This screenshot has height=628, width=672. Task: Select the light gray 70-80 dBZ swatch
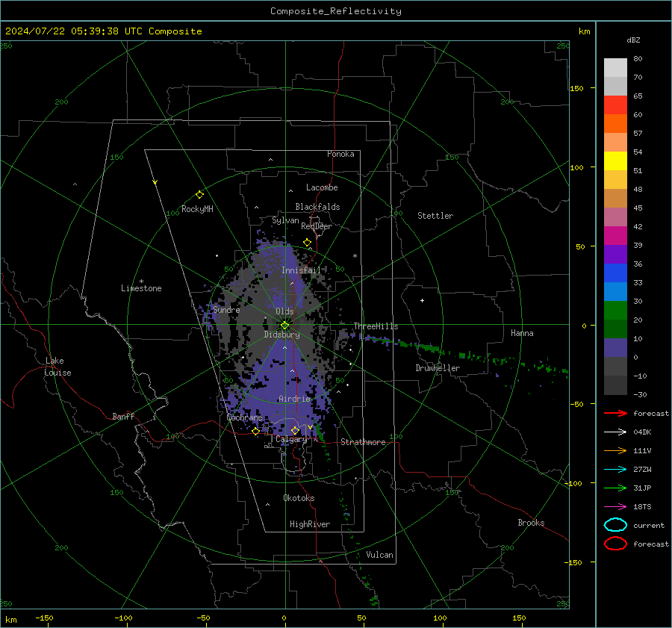point(615,68)
